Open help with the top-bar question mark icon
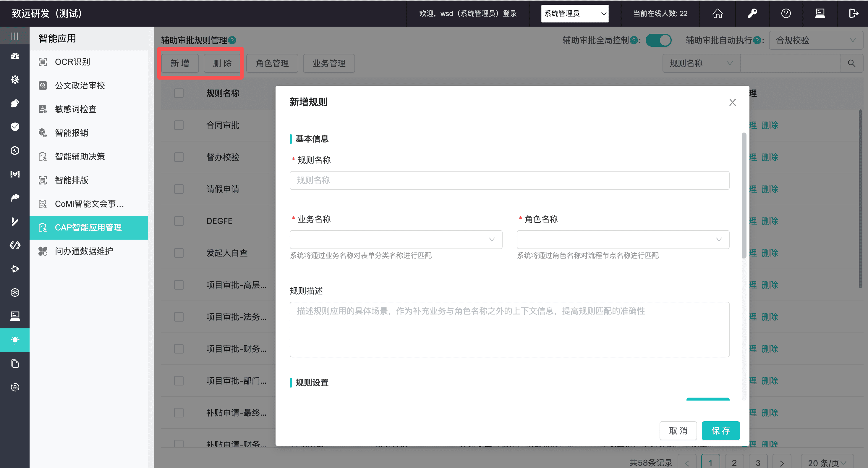The width and height of the screenshot is (868, 468). pos(786,14)
